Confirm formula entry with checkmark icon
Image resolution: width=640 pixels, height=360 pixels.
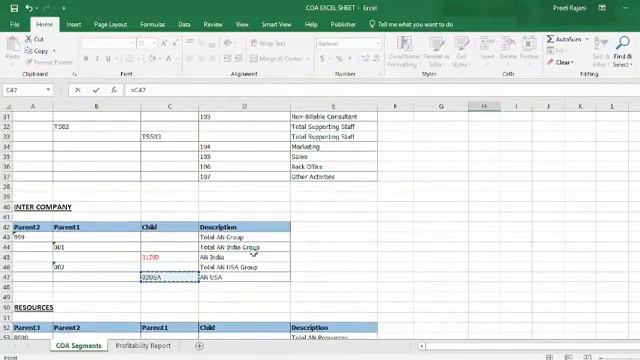pos(96,90)
